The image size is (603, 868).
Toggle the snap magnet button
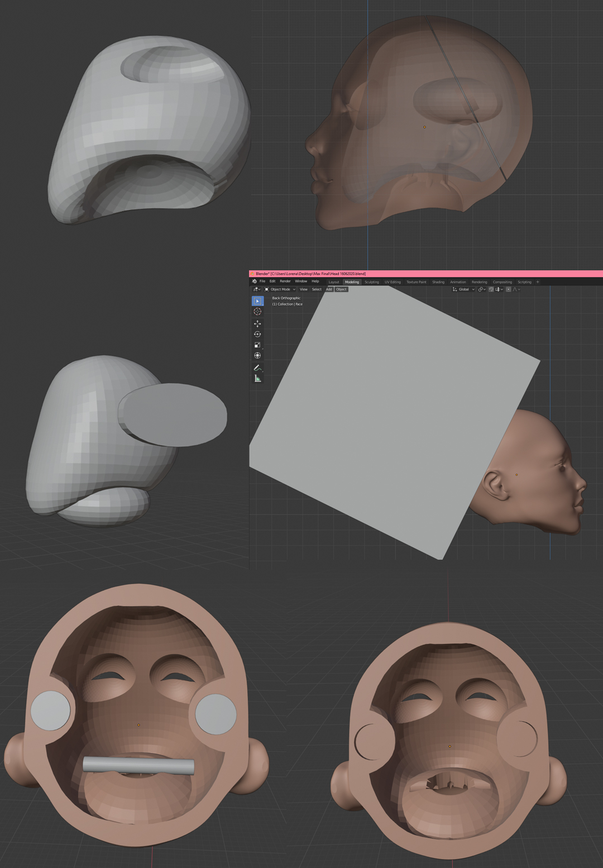[491, 289]
